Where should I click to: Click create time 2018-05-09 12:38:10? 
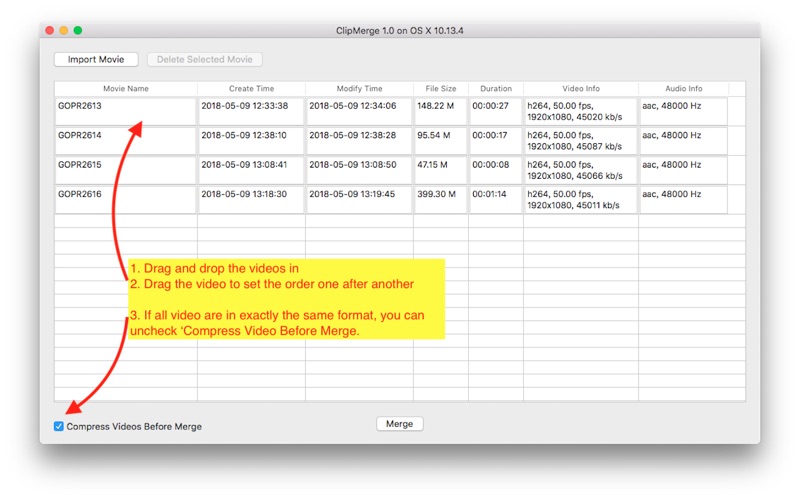pyautogui.click(x=251, y=141)
